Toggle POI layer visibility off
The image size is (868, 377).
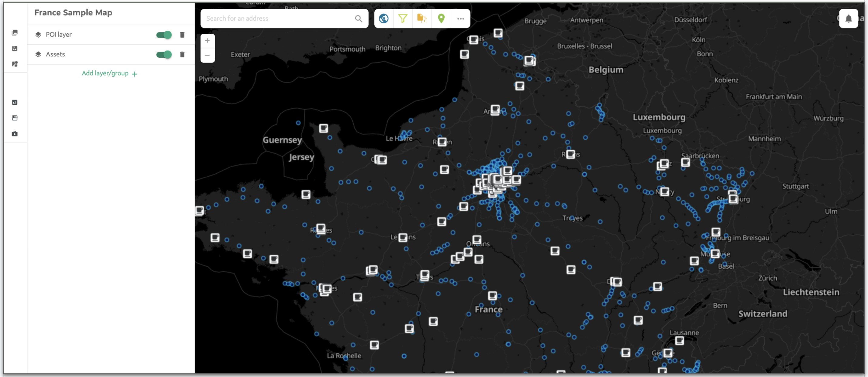[x=164, y=35]
